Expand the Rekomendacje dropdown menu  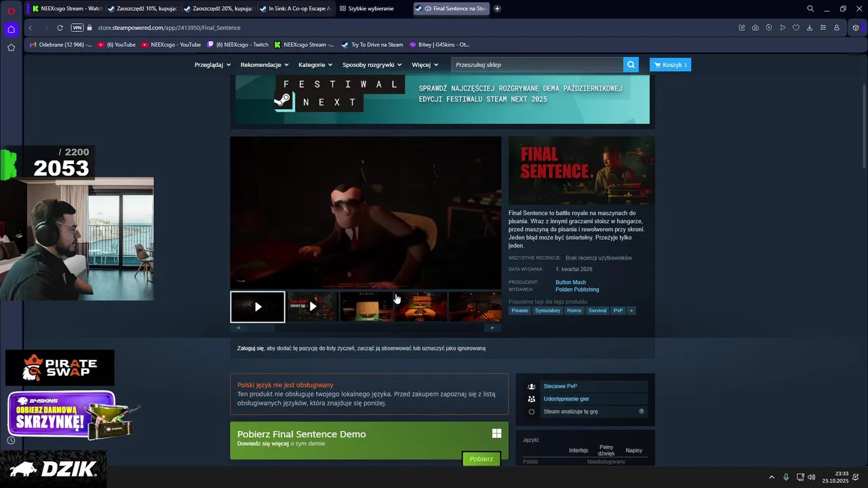264,65
